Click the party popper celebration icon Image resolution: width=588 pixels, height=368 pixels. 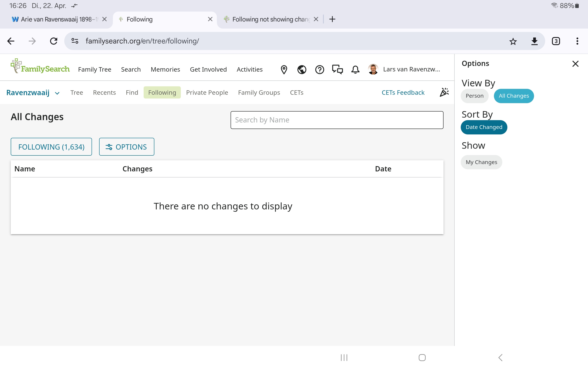pyautogui.click(x=444, y=92)
